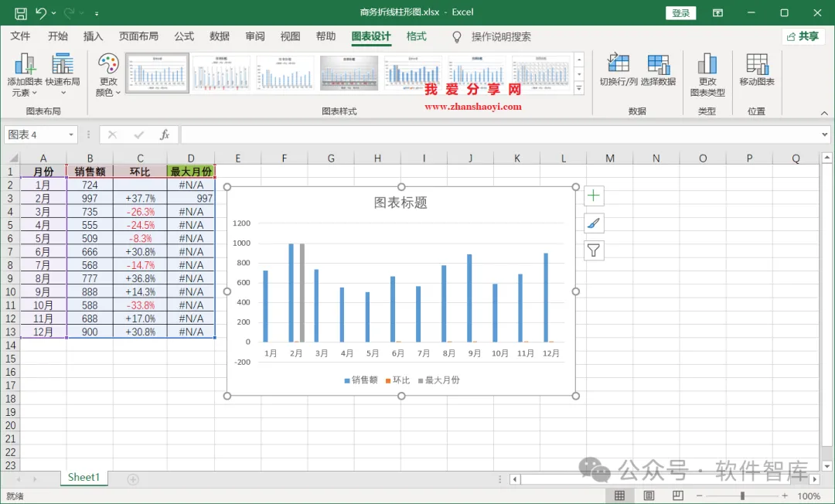Open 添加图表元素 dropdown

click(25, 75)
